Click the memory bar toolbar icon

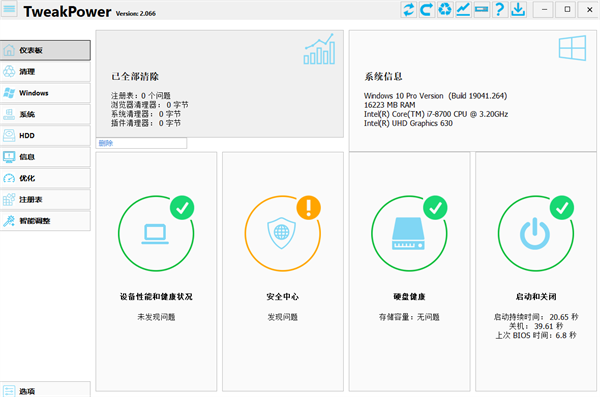[x=481, y=9]
